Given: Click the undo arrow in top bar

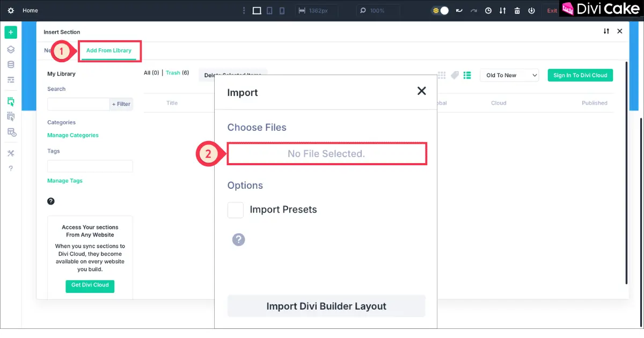Looking at the screenshot, I should (459, 10).
